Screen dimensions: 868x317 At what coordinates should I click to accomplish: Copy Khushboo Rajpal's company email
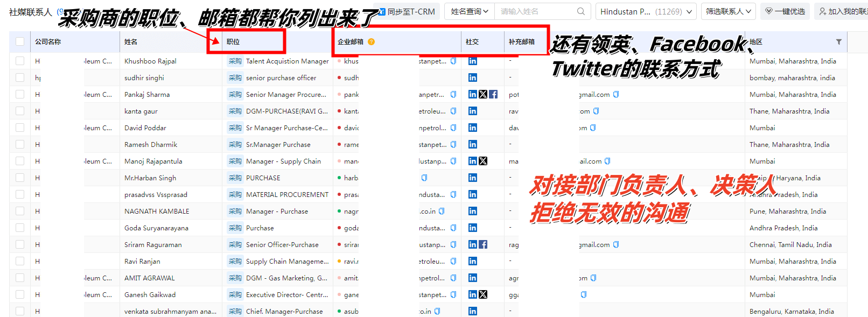[453, 61]
